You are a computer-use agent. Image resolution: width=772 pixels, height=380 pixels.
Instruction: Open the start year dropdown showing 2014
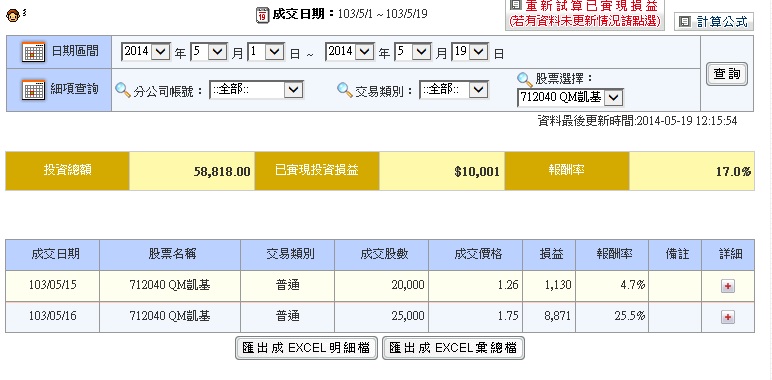point(146,52)
